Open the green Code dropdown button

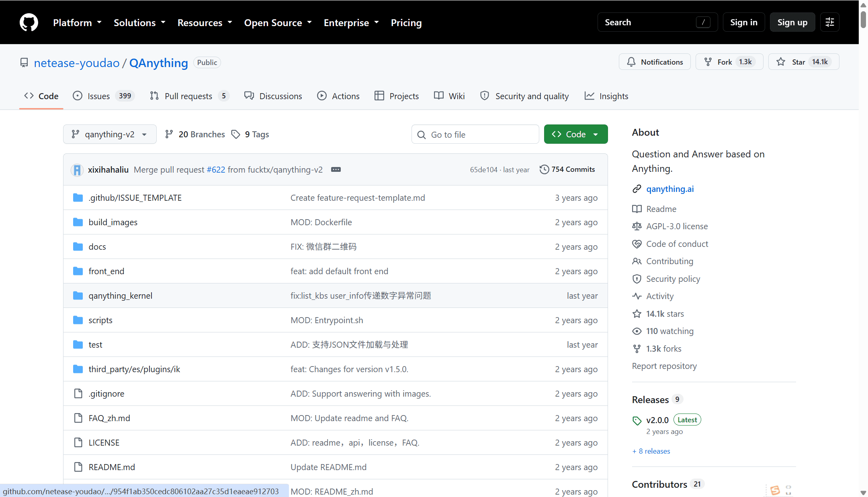576,134
